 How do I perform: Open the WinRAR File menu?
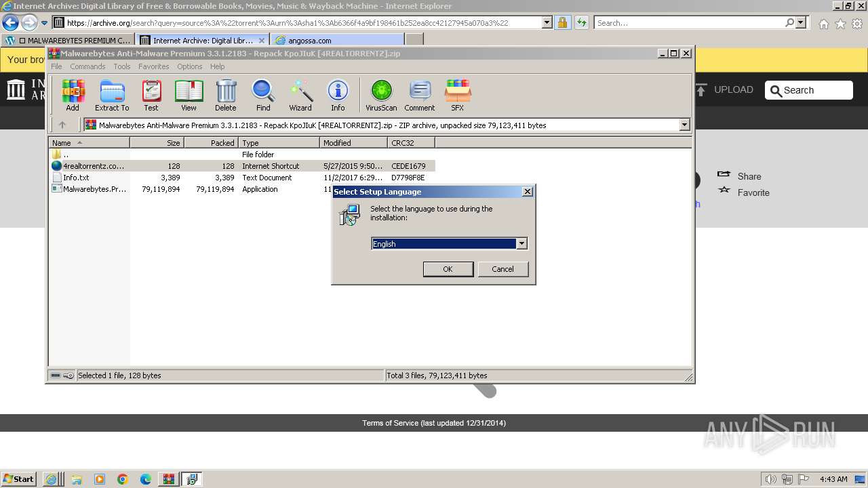(56, 66)
